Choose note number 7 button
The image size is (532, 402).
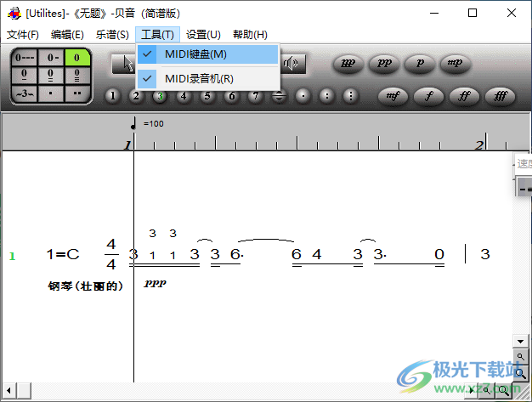point(255,96)
